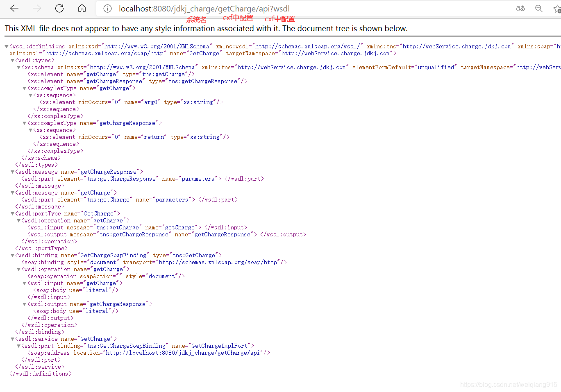
Task: Collapse complexType getCharge node
Action: tap(25, 88)
